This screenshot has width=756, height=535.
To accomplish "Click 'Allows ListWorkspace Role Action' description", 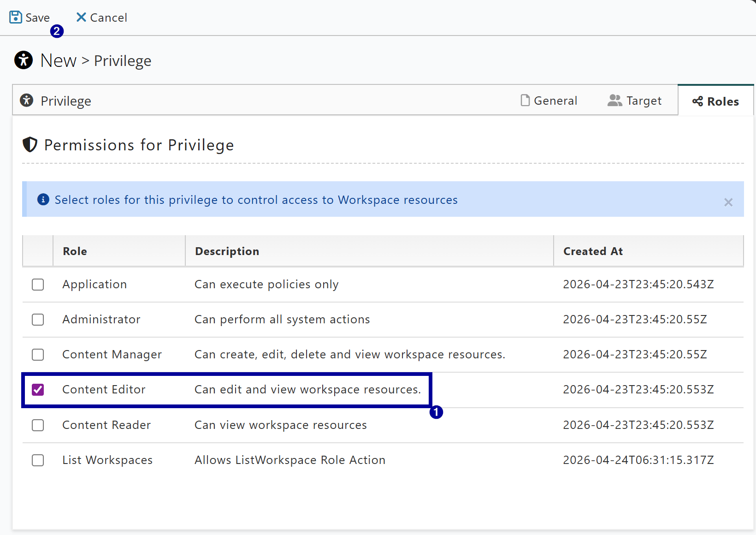I will (290, 460).
